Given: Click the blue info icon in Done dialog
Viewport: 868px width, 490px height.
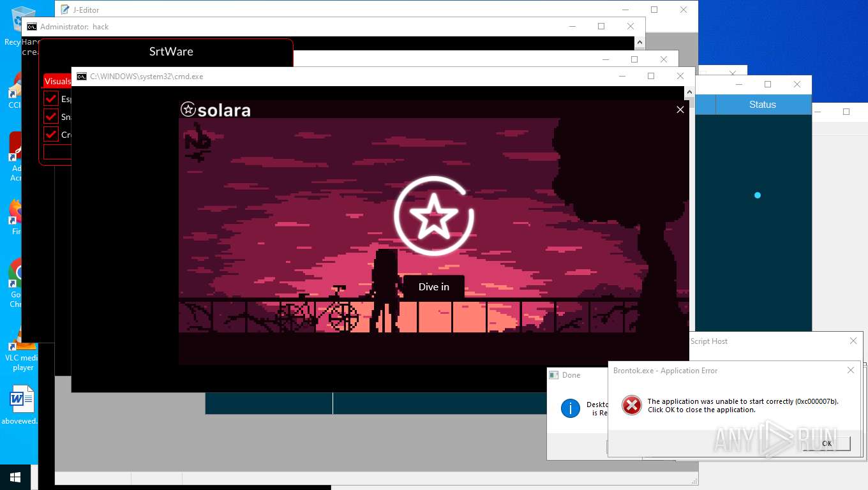Looking at the screenshot, I should click(570, 408).
